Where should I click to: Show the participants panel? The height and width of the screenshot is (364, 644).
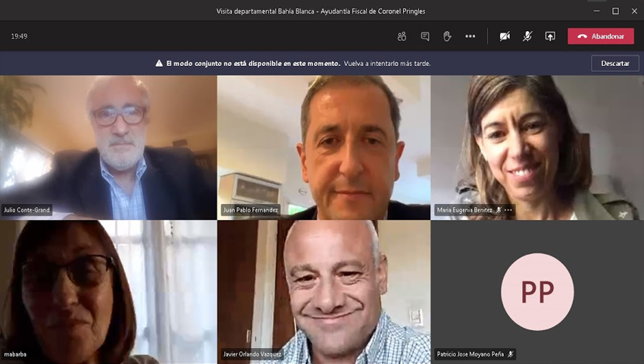tap(402, 36)
